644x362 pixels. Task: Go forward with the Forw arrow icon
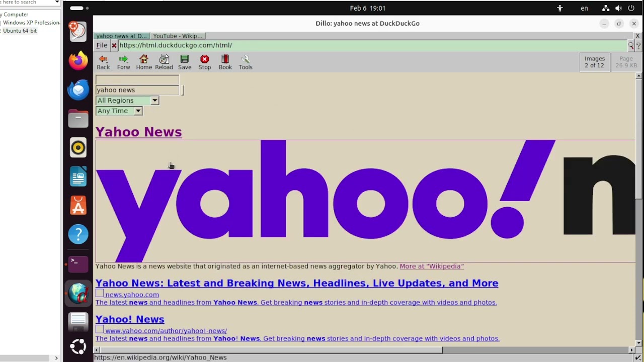(x=123, y=62)
